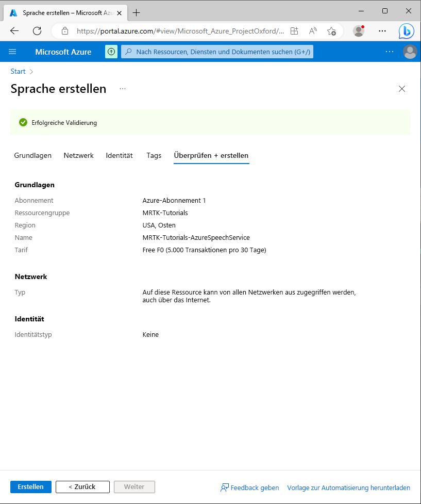Click the Azure logo tab favicon

click(13, 13)
